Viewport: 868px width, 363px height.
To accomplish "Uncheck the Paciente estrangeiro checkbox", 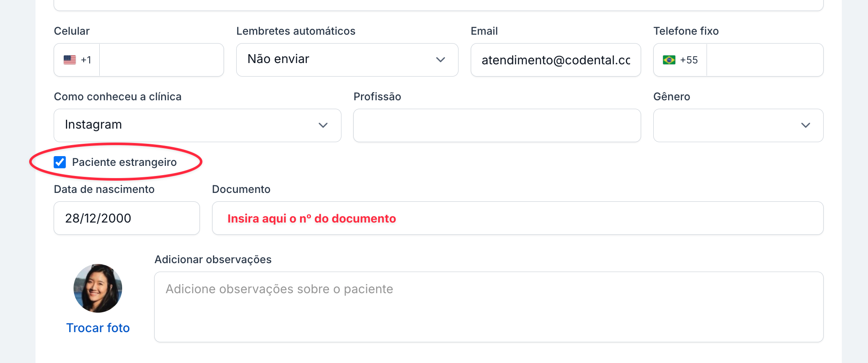I will pyautogui.click(x=60, y=162).
